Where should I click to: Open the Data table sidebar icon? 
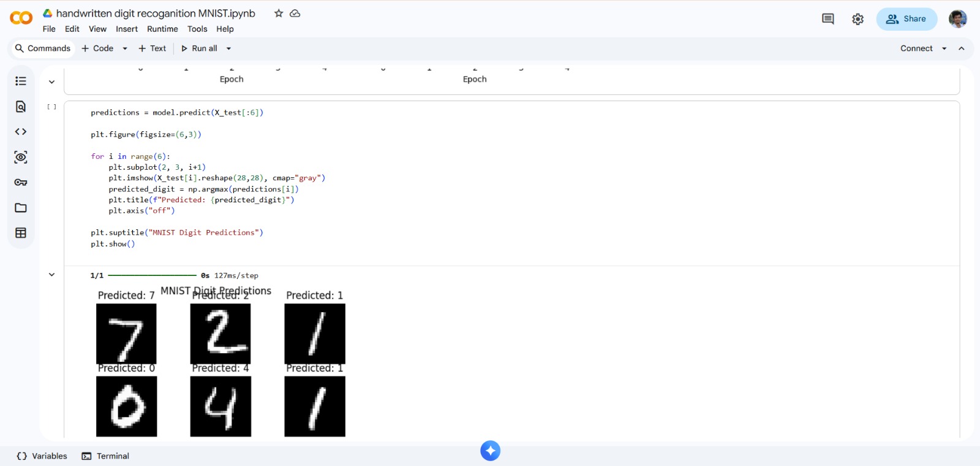tap(21, 233)
